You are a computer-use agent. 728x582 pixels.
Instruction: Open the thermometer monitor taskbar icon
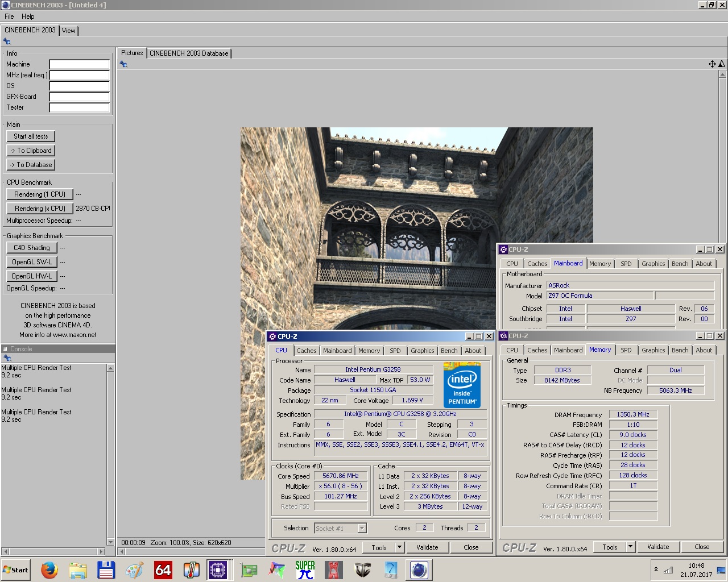click(191, 569)
